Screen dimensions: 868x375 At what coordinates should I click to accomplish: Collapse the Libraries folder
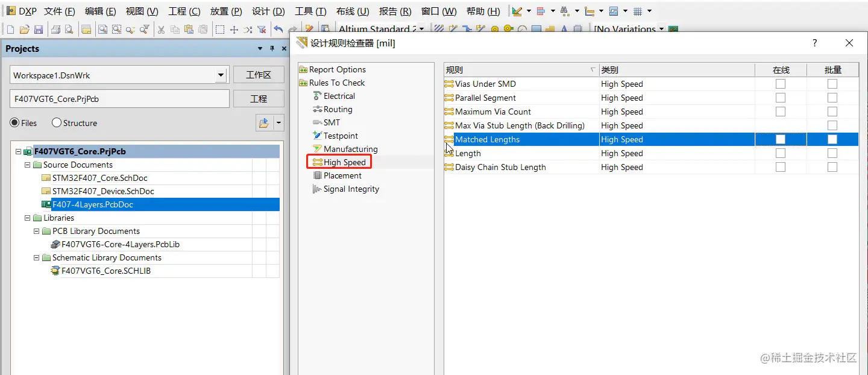27,218
